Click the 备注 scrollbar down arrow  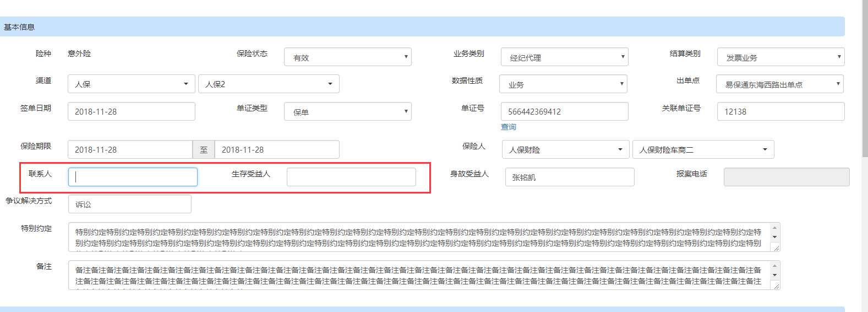[775, 275]
